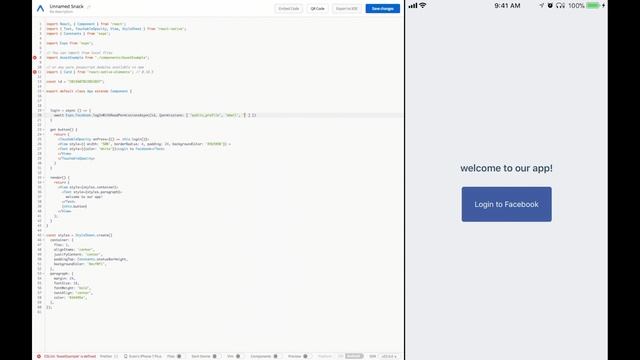
Task: Edit the snack title with pencil icon
Action: (89, 7)
